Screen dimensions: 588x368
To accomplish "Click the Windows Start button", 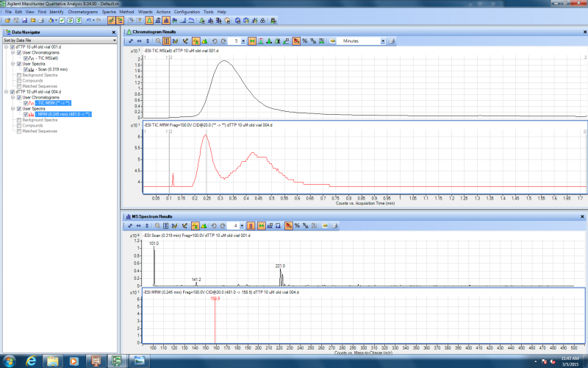I will [x=9, y=361].
